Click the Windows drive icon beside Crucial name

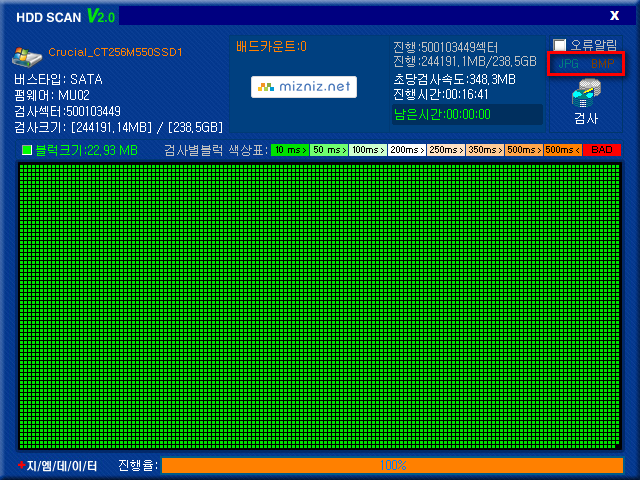[27, 56]
